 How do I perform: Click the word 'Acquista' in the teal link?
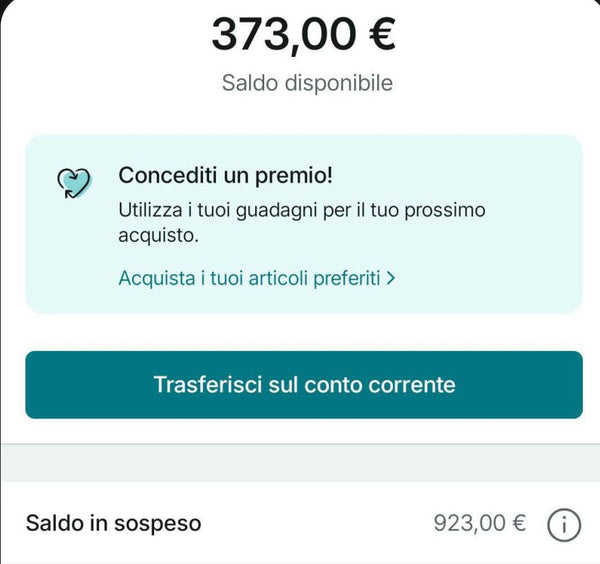pos(156,278)
